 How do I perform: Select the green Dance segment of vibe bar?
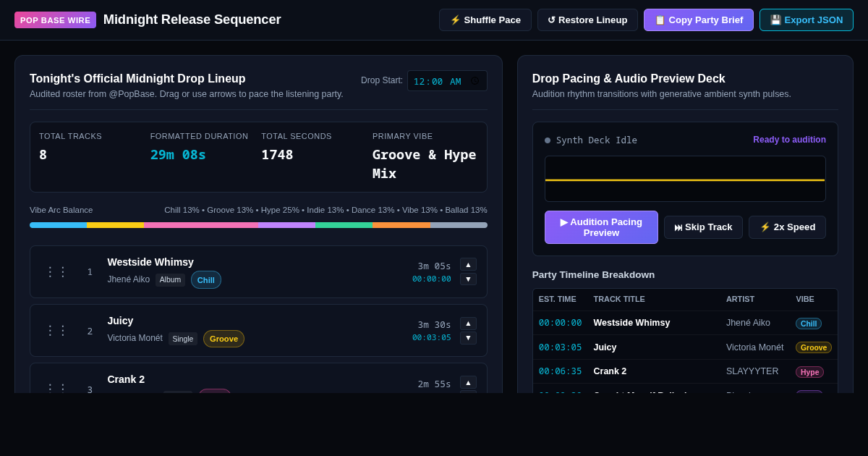[344, 225]
